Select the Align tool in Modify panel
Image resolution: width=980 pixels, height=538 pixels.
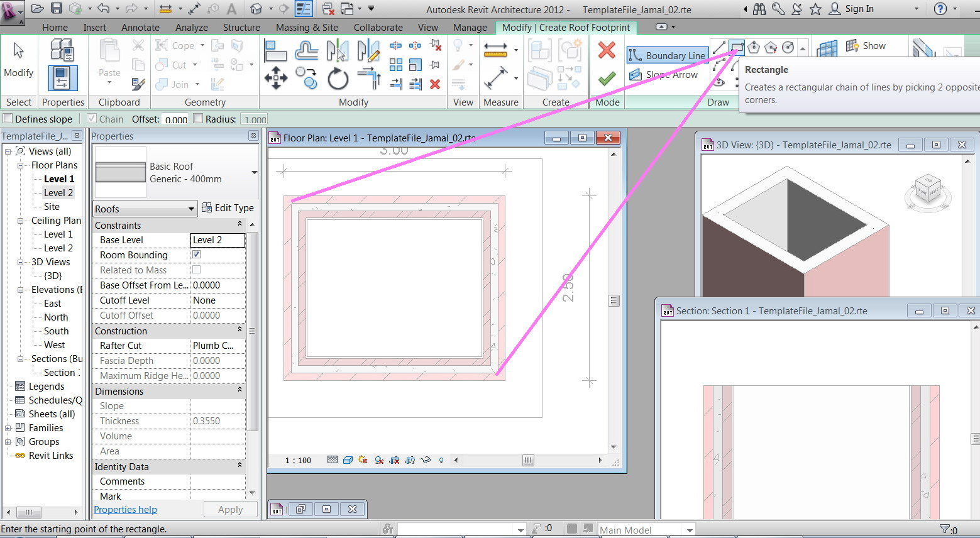click(x=275, y=50)
